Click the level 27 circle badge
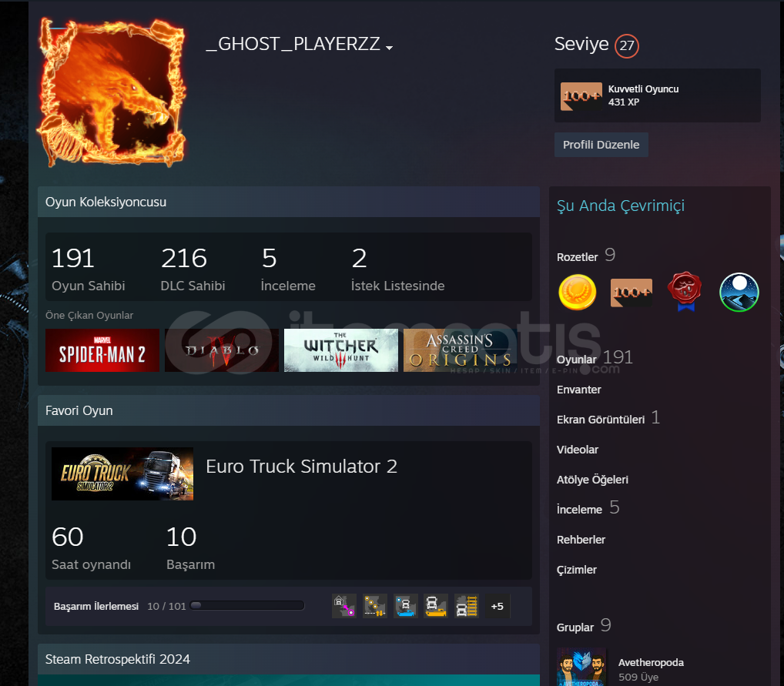784x686 pixels. (626, 46)
